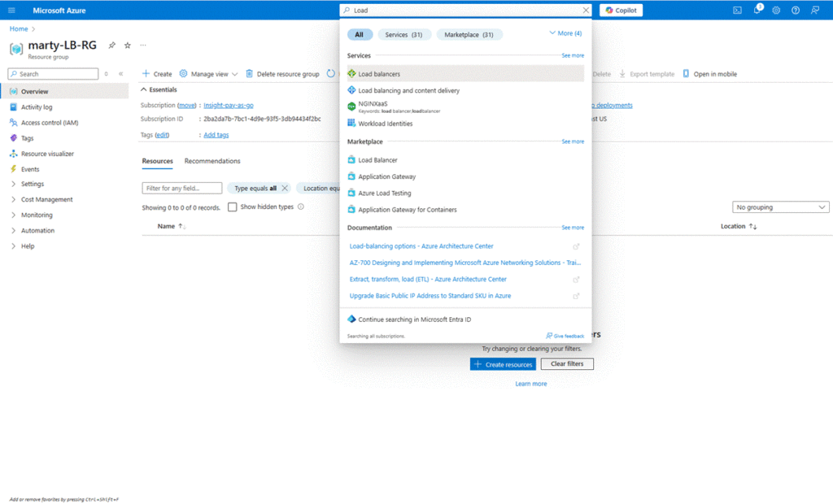Select the Marketplace (31) filter pill
The height and width of the screenshot is (504, 833).
click(x=469, y=34)
